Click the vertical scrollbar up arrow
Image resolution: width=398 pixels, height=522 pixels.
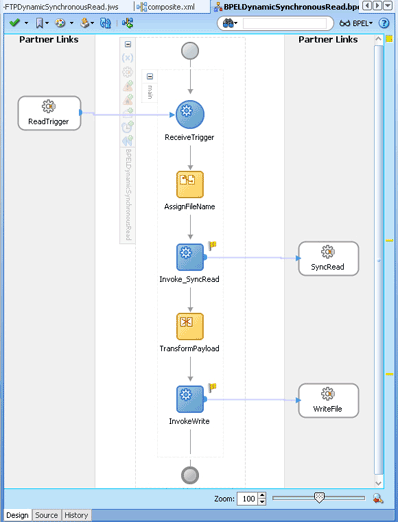pos(378,39)
